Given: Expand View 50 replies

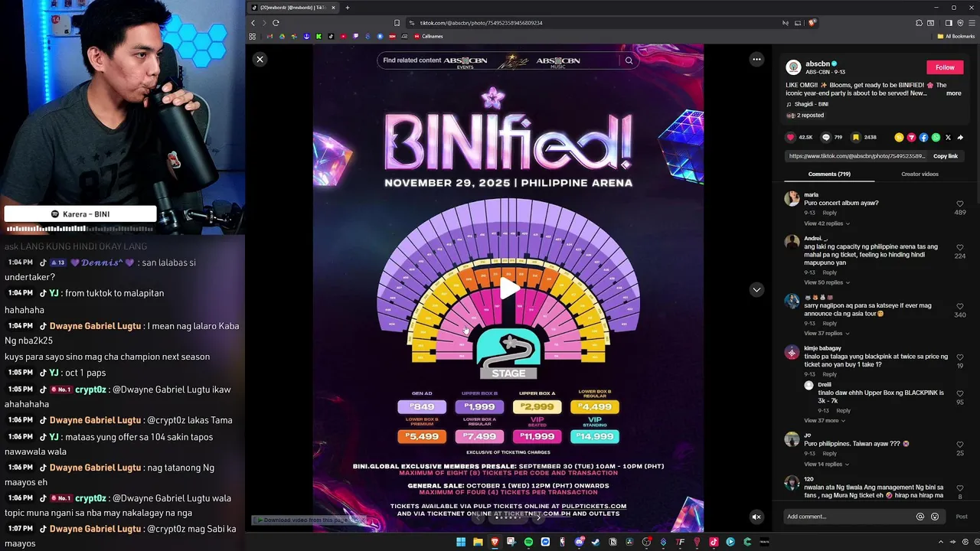Looking at the screenshot, I should pyautogui.click(x=827, y=282).
